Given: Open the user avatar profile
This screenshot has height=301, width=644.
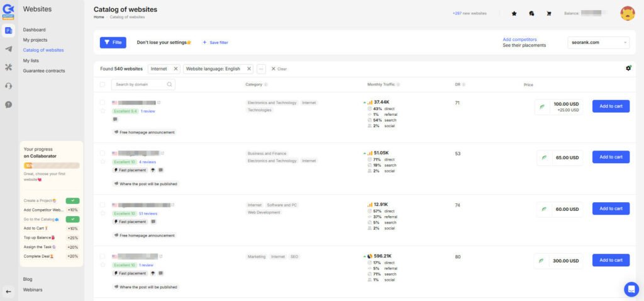Looking at the screenshot, I should point(627,13).
